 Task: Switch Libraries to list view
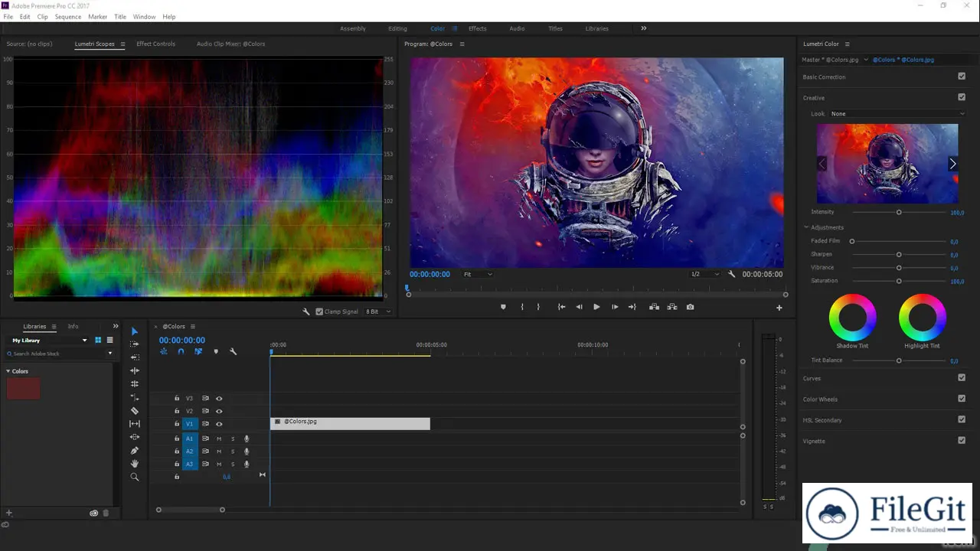pos(109,341)
